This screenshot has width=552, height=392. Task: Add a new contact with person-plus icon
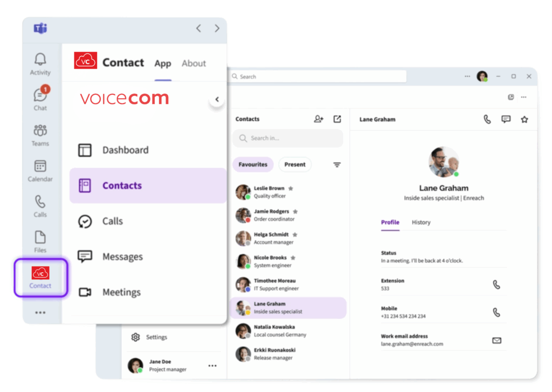tap(319, 119)
